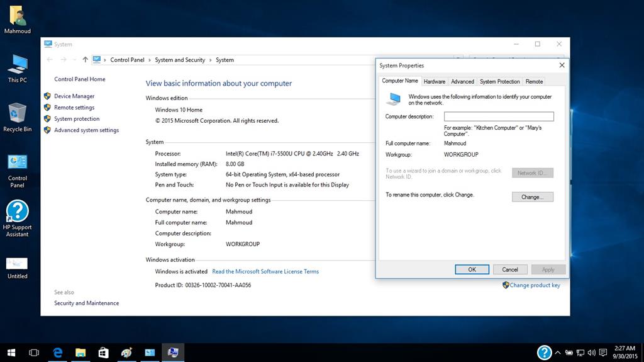The width and height of the screenshot is (644, 362).
Task: Open Advanced system settings link
Action: (86, 130)
